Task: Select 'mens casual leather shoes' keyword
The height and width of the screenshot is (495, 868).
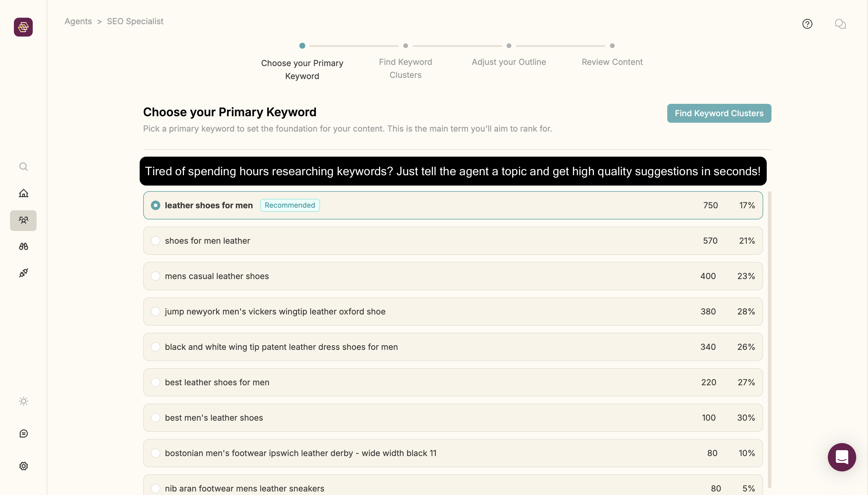Action: (x=156, y=276)
